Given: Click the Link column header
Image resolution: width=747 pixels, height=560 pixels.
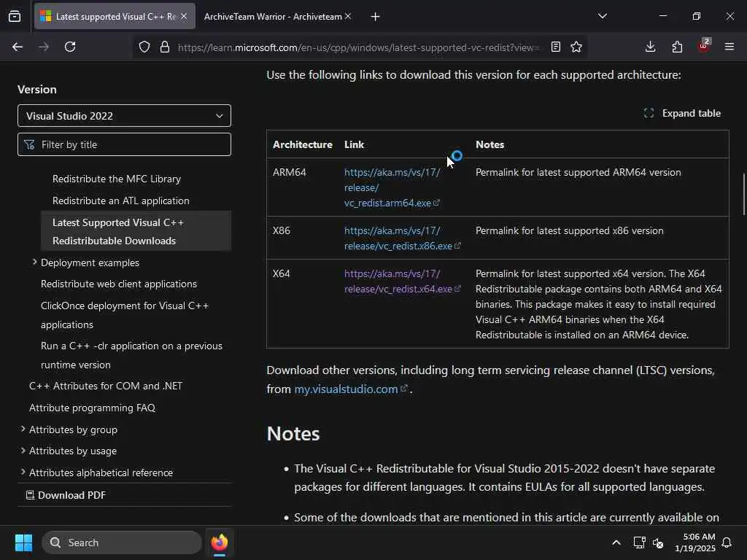Looking at the screenshot, I should point(354,144).
